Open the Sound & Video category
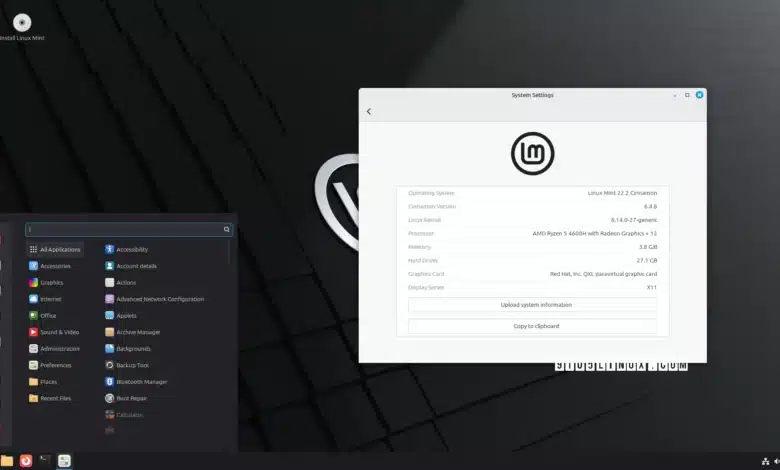Image resolution: width=780 pixels, height=470 pixels. pos(54,332)
